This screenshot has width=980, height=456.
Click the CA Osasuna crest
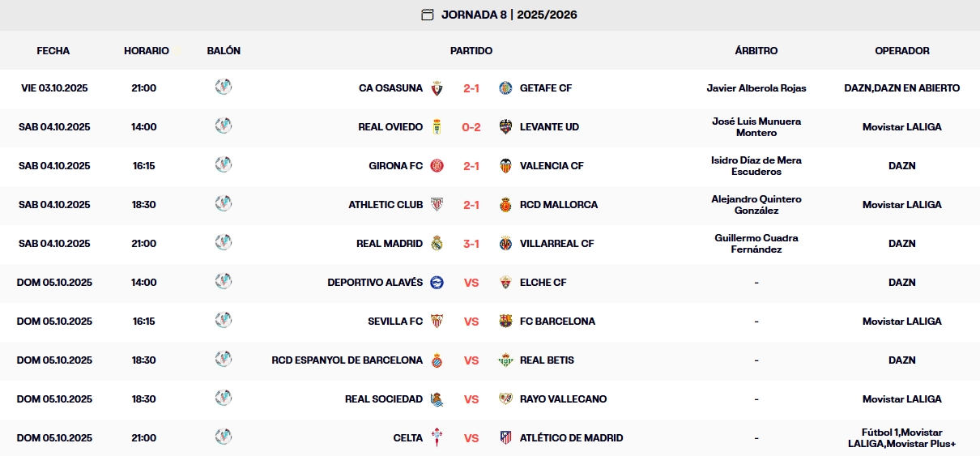click(437, 88)
